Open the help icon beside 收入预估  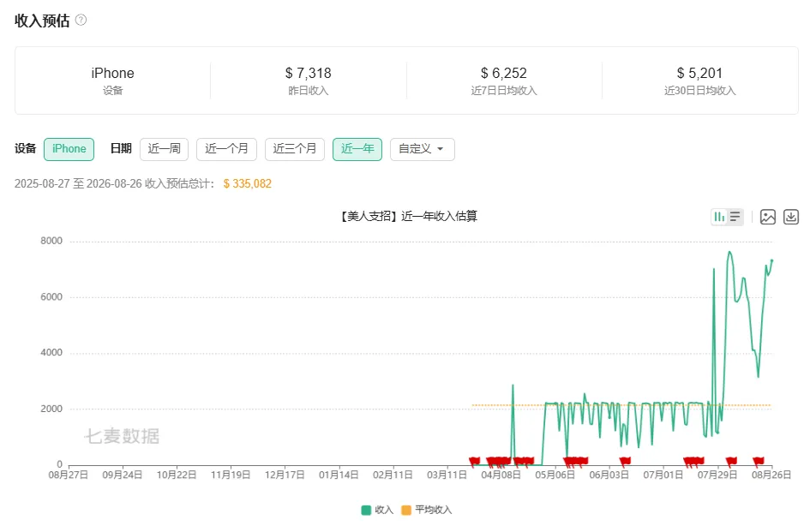pos(81,20)
